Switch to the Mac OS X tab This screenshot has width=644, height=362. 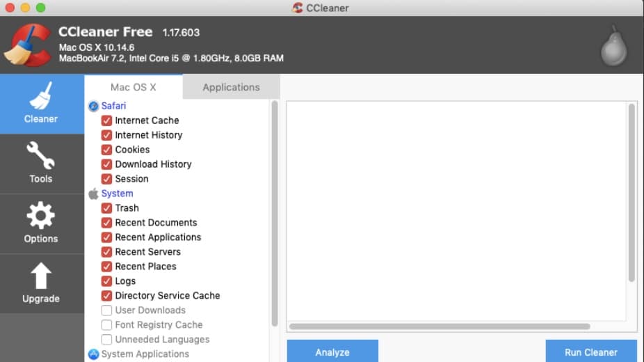[x=134, y=87]
